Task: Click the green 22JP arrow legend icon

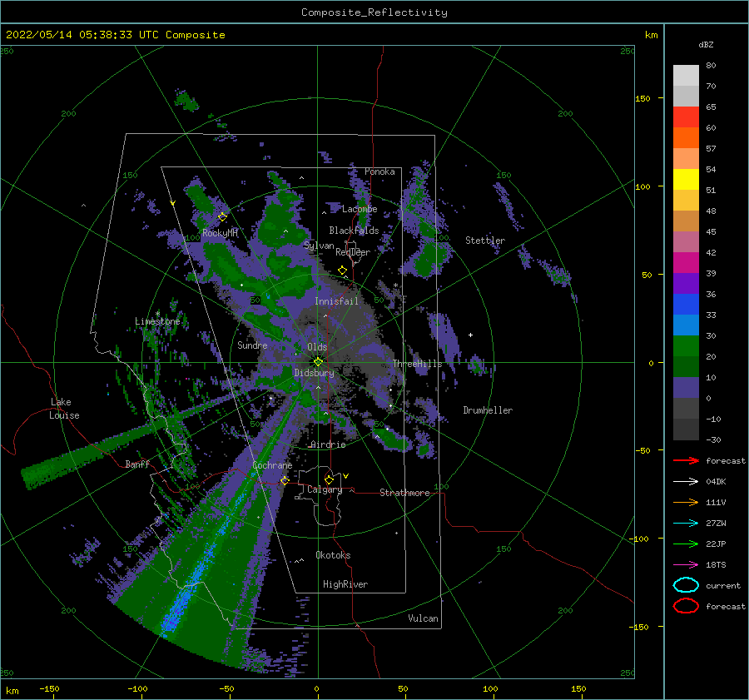Action: [686, 544]
